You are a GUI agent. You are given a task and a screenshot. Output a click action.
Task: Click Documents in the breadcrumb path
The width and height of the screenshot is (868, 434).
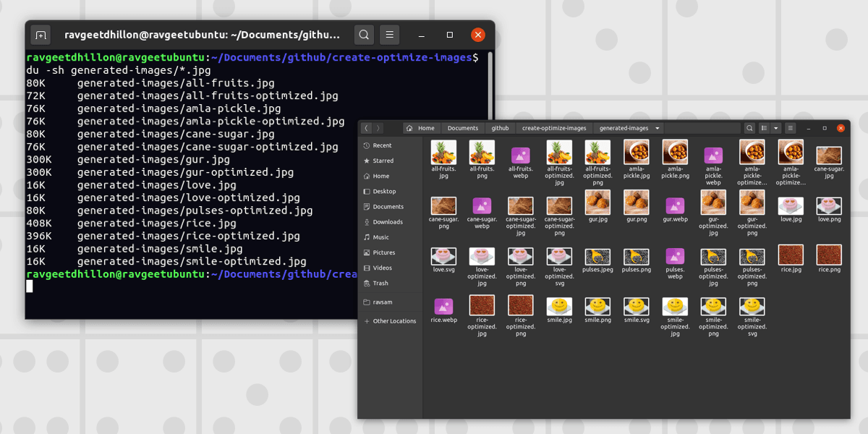(462, 128)
